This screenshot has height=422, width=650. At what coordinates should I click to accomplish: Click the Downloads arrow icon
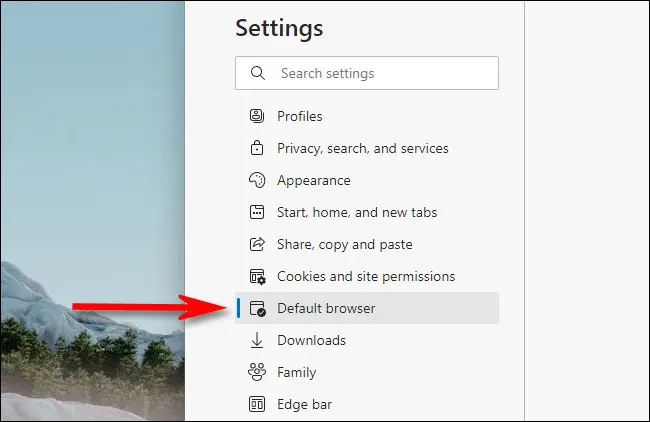[257, 340]
